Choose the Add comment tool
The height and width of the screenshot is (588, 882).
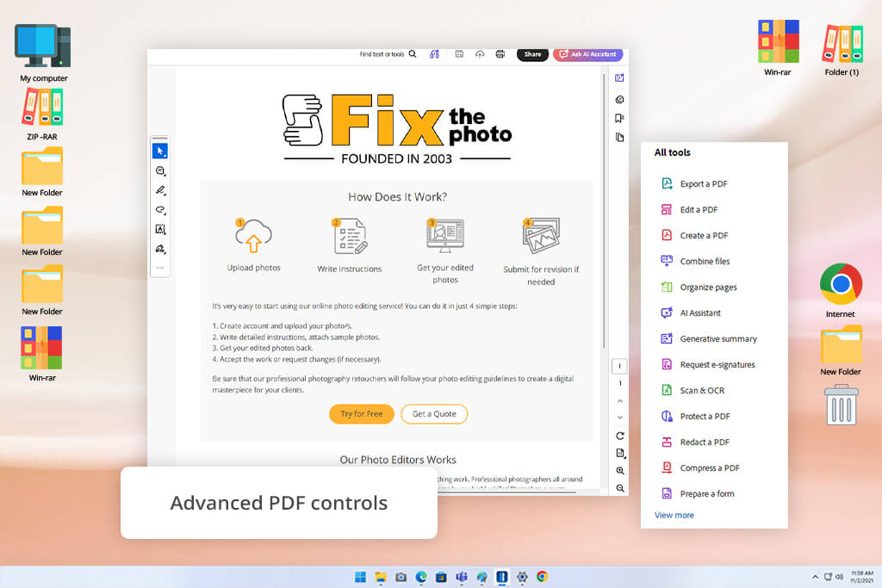[x=160, y=171]
